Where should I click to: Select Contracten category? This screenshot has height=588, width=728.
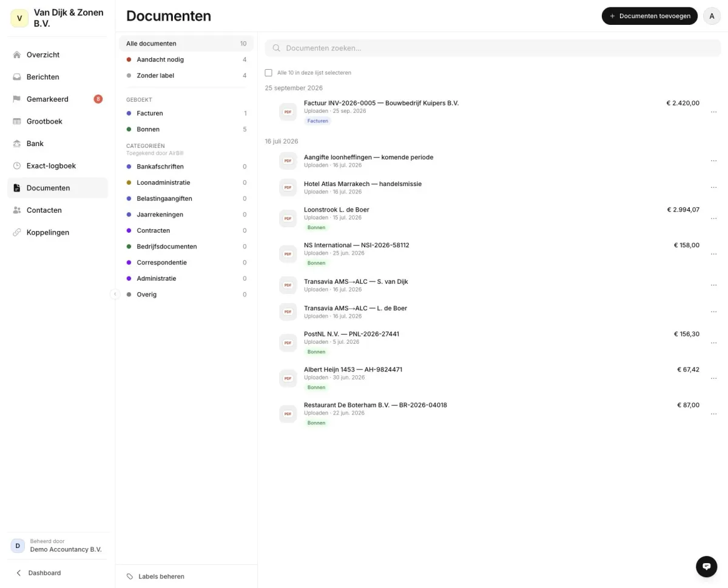(x=186, y=230)
